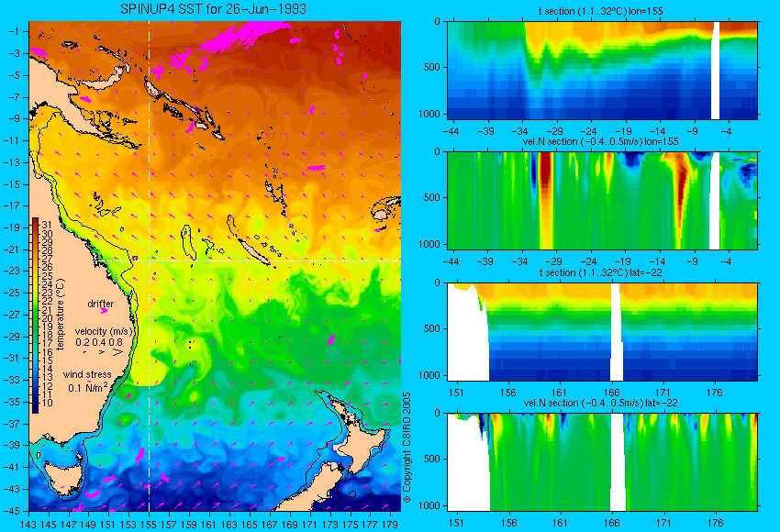
Task: Click latitude tick "-23" beside the SST map
Action: coord(11,271)
